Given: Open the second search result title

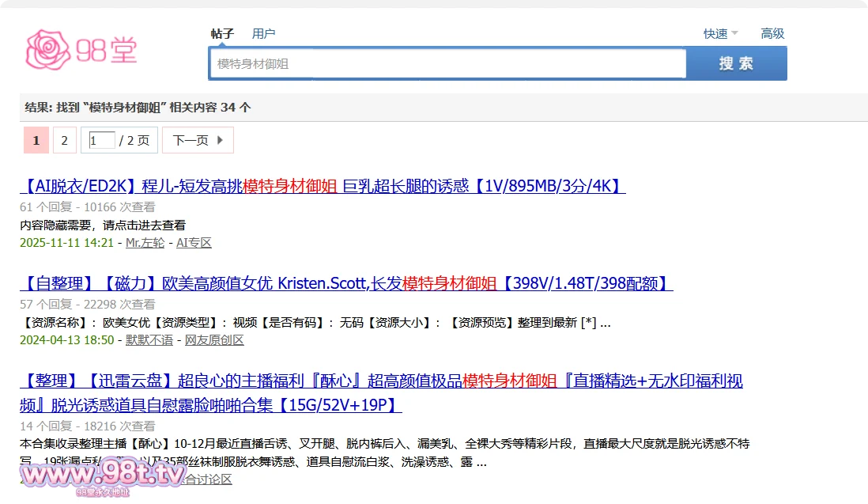Looking at the screenshot, I should coord(346,283).
